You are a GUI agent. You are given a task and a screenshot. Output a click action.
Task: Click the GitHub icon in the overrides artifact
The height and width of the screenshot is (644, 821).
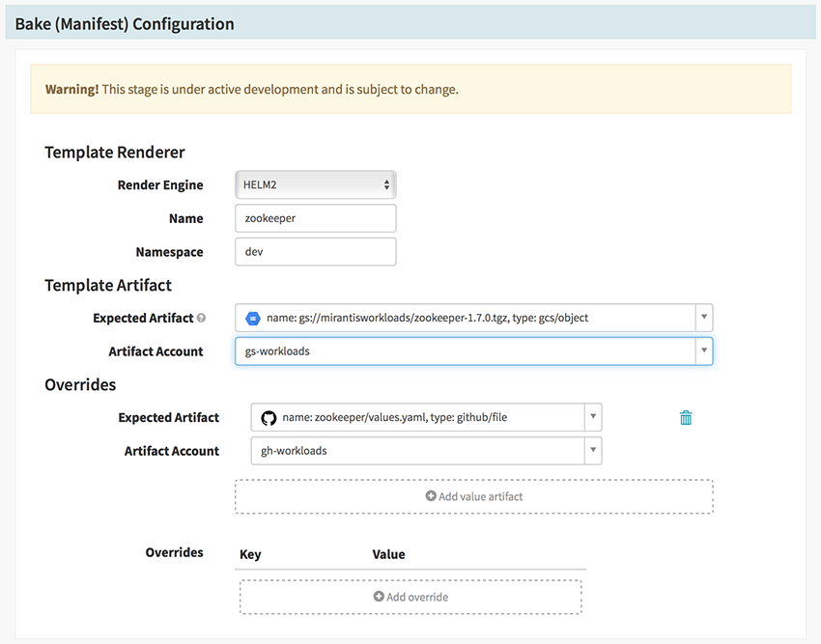[x=269, y=418]
